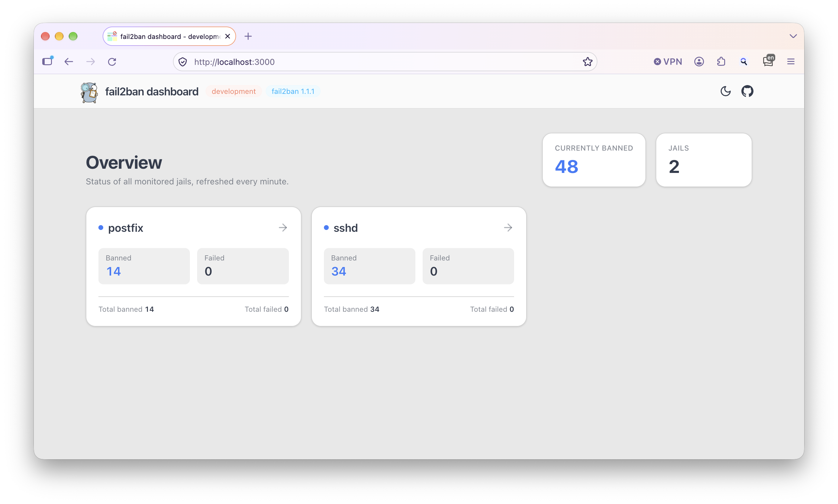
Task: Toggle dark mode with moon icon
Action: click(725, 91)
